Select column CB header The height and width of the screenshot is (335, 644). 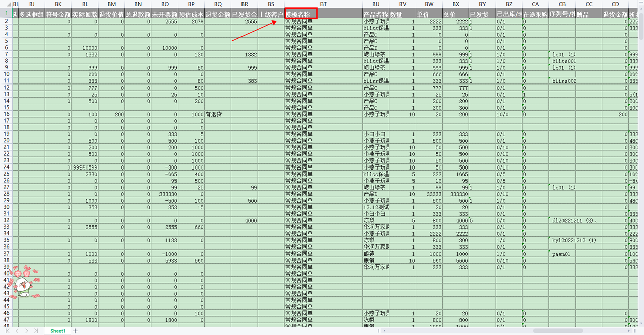tap(562, 4)
